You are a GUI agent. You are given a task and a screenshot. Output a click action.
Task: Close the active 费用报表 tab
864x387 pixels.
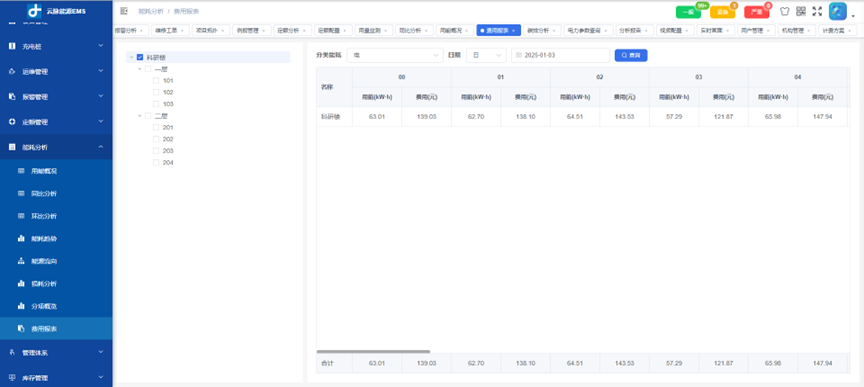[514, 31]
